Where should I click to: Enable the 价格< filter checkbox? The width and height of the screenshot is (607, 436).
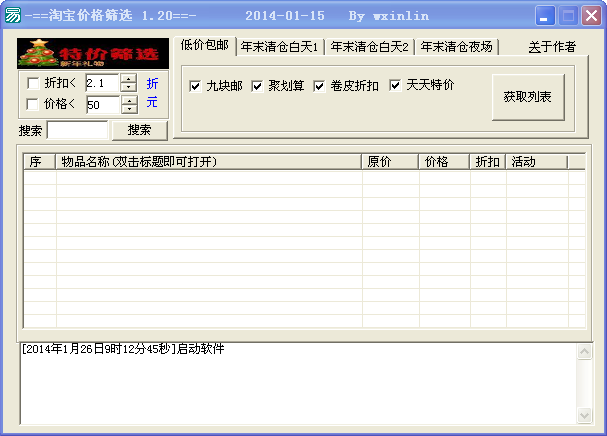click(x=33, y=104)
